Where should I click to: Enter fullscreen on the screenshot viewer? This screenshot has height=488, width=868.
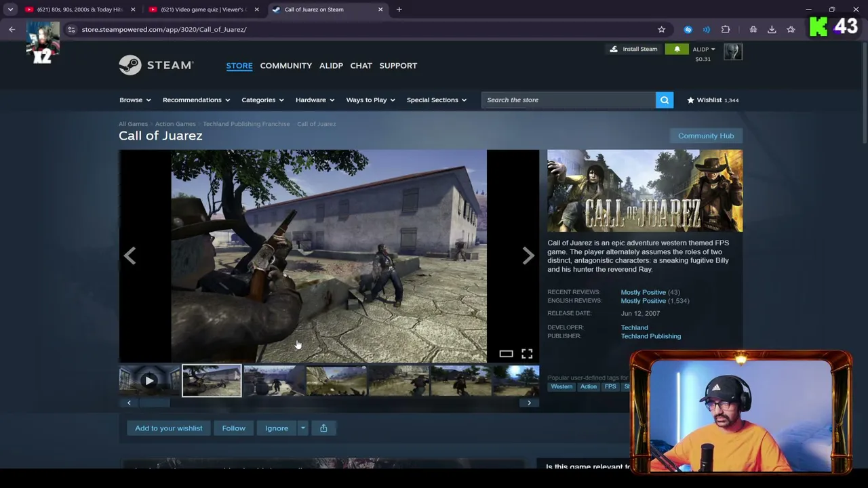[x=527, y=353]
